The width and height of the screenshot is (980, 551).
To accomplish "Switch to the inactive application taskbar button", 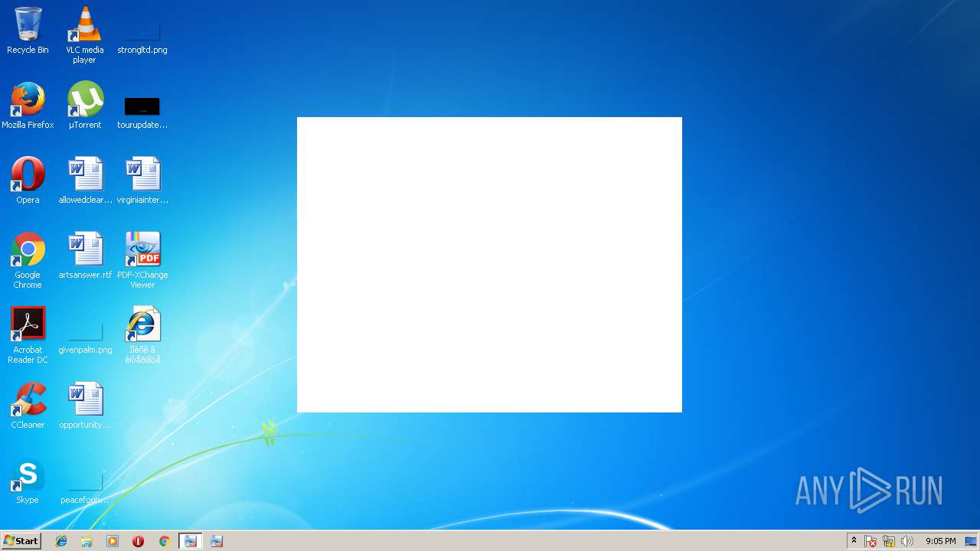I will click(217, 541).
